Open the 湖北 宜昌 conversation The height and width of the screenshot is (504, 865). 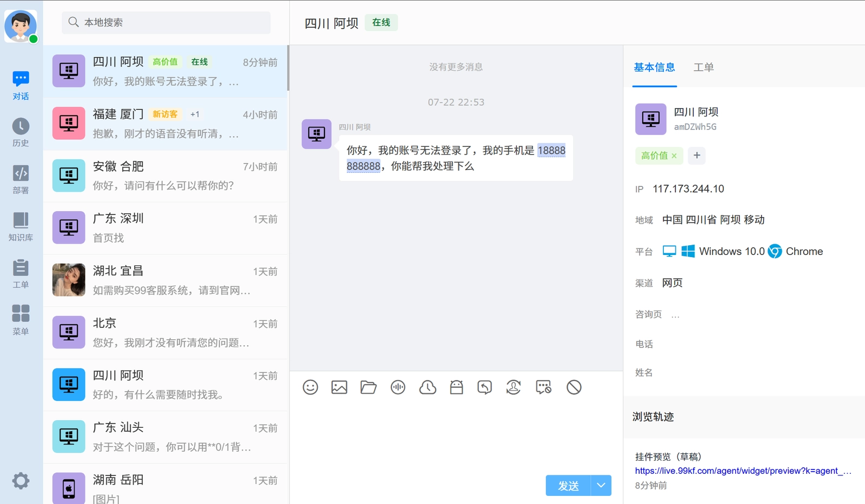165,280
